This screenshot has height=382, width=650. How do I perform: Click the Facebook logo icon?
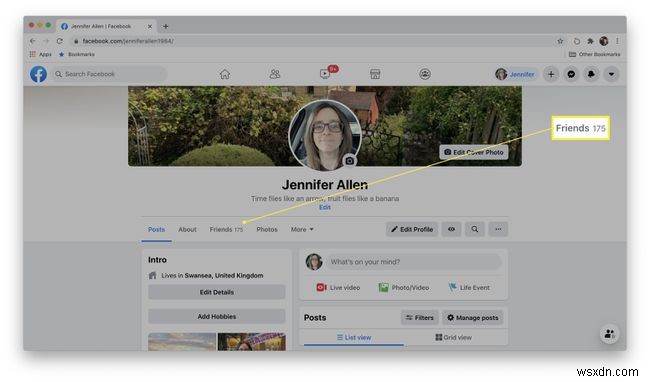click(x=38, y=74)
